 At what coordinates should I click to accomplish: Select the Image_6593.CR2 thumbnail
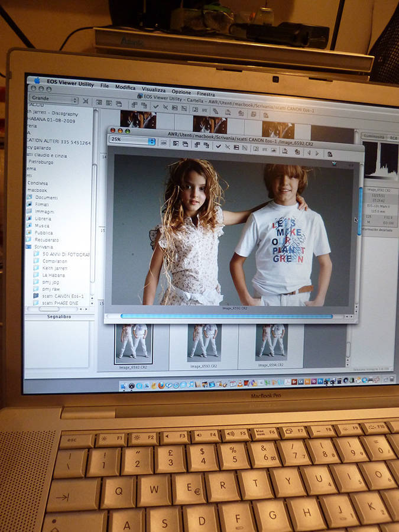[204, 343]
